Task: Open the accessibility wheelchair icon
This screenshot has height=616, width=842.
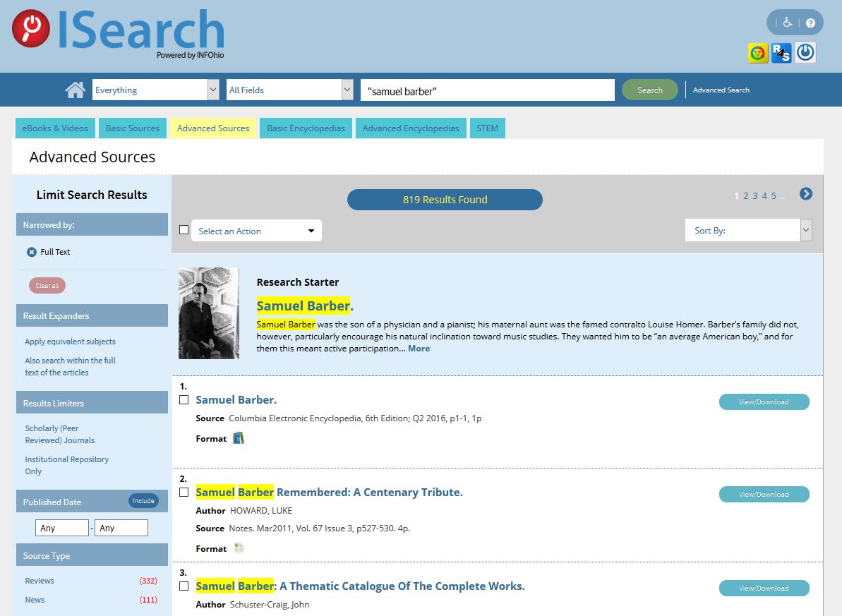Action: (787, 23)
